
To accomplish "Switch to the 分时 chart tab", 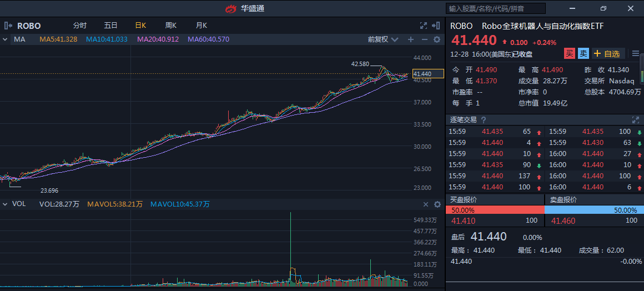I will coord(80,26).
